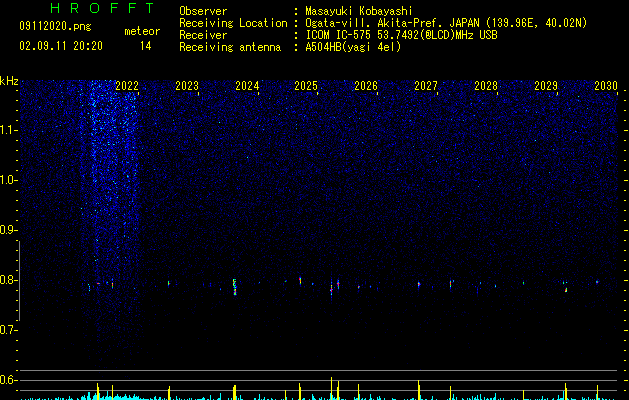
Task: Select observer name Masayuki Kobayashi
Action: point(359,11)
